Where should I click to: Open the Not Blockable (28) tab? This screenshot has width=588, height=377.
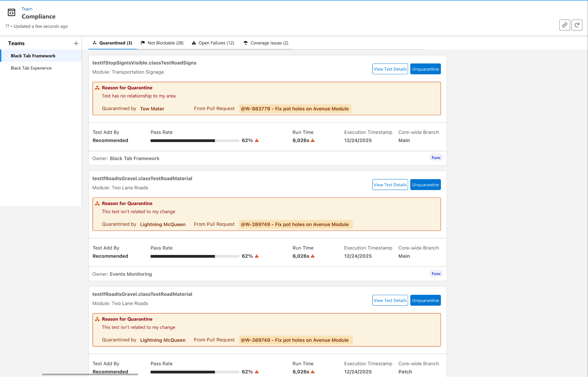(162, 43)
